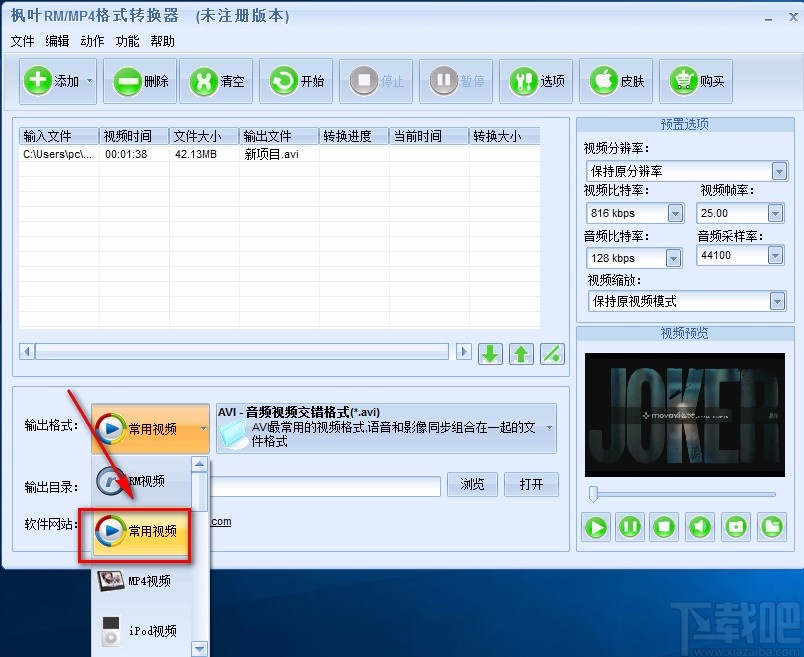Viewport: 804px width, 657px height.
Task: Click the 购买 shopping cart button
Action: (x=696, y=81)
